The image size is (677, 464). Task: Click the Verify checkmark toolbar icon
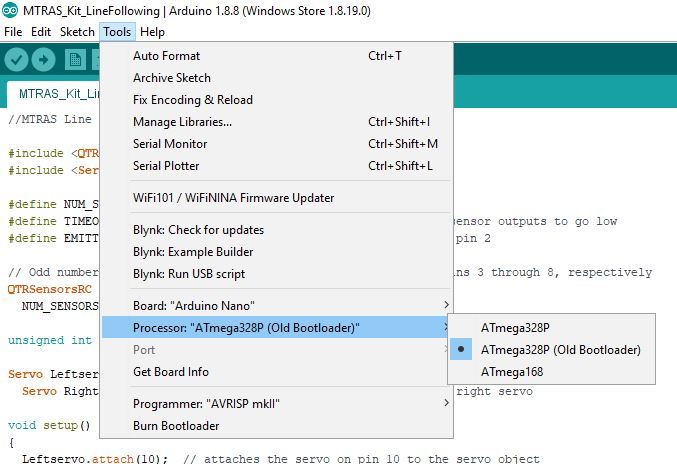click(16, 60)
